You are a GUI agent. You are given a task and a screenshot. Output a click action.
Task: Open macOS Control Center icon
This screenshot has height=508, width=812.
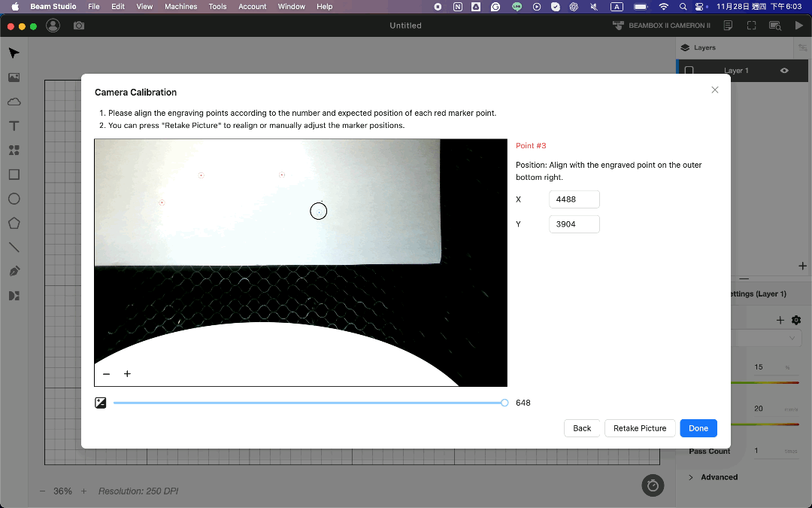(x=700, y=7)
